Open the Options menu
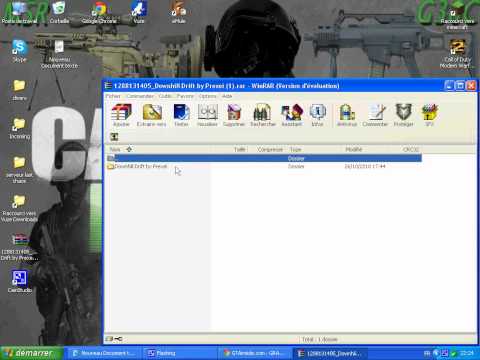Image resolution: width=480 pixels, height=360 pixels. pos(208,96)
